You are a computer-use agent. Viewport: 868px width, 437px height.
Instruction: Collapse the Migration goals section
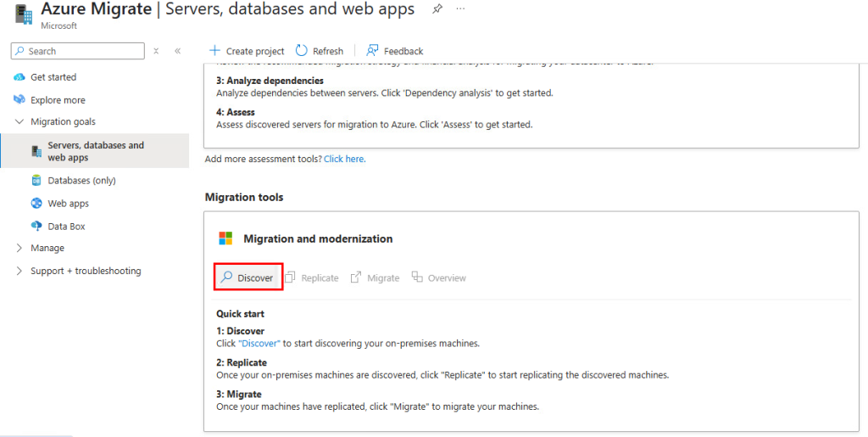[20, 121]
